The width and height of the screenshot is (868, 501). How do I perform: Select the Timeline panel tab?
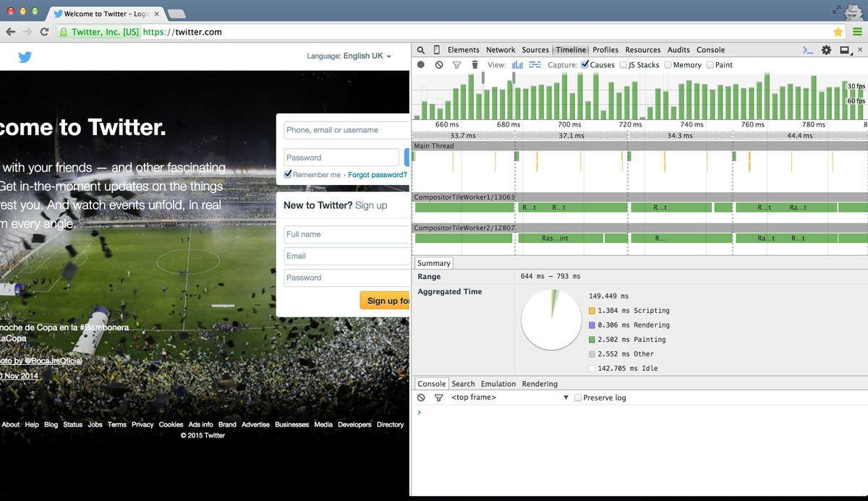[x=571, y=50]
